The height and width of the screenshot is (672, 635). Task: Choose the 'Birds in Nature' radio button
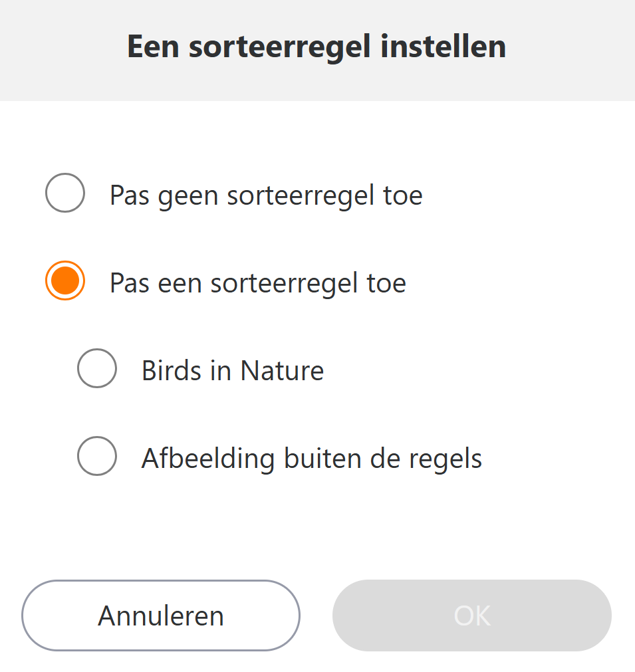97,368
